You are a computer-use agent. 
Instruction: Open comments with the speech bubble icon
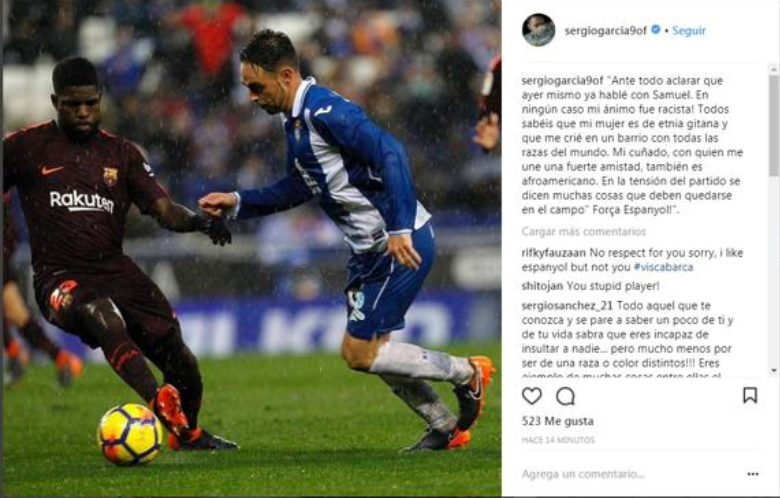(565, 396)
